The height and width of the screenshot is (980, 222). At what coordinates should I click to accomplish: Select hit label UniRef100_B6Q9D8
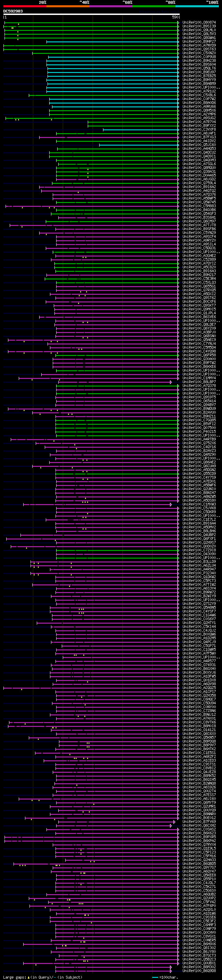(199, 971)
